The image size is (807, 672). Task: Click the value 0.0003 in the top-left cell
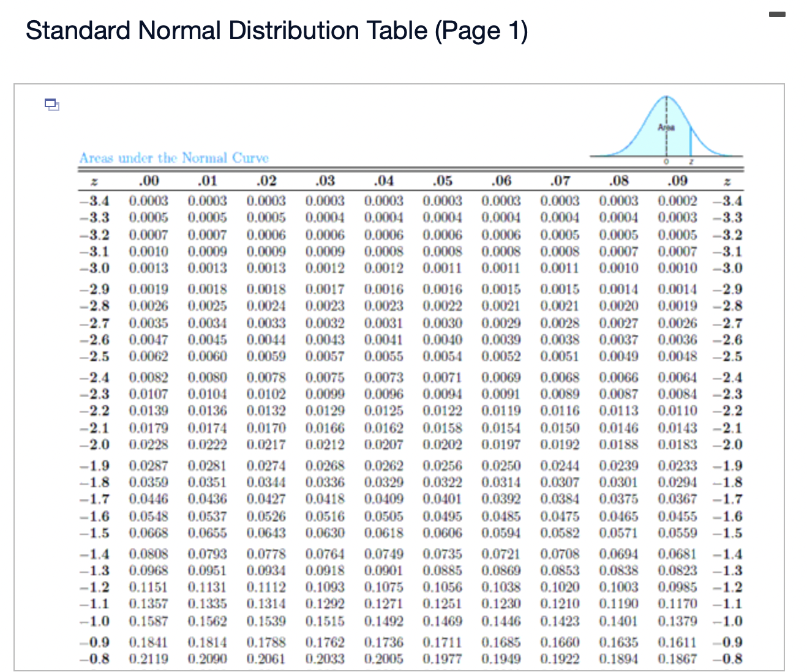tap(149, 200)
